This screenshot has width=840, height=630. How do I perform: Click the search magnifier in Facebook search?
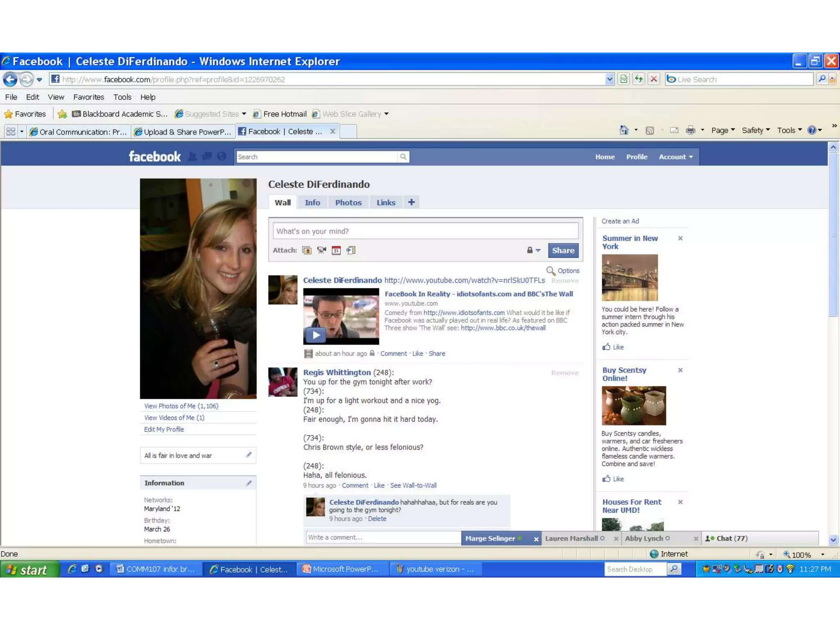(403, 157)
